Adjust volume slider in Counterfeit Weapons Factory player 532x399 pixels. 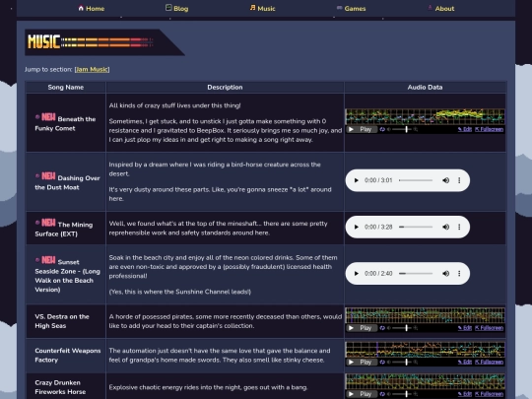tap(402, 362)
